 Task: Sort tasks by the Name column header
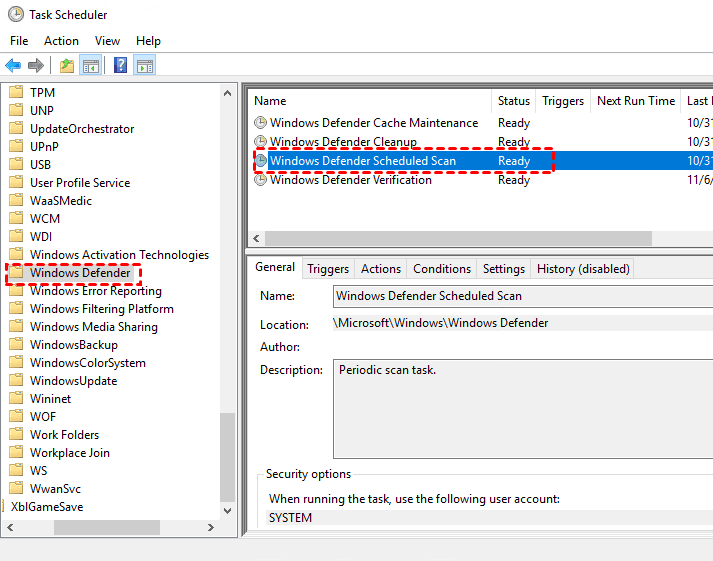(x=370, y=101)
